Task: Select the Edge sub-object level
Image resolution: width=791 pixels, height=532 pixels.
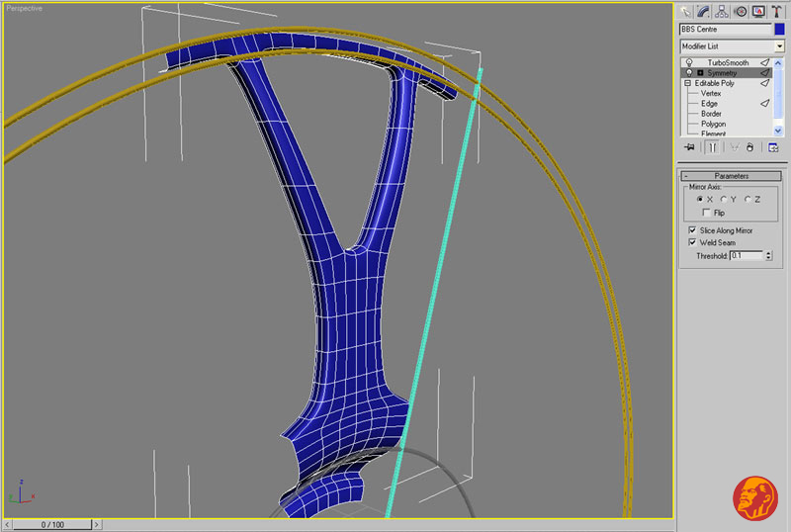Action: click(709, 104)
